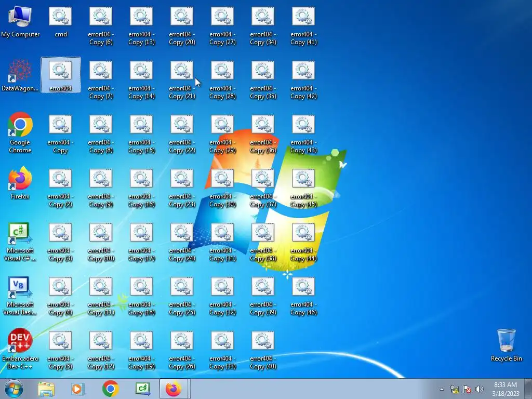Open the Windows Start menu

click(14, 389)
